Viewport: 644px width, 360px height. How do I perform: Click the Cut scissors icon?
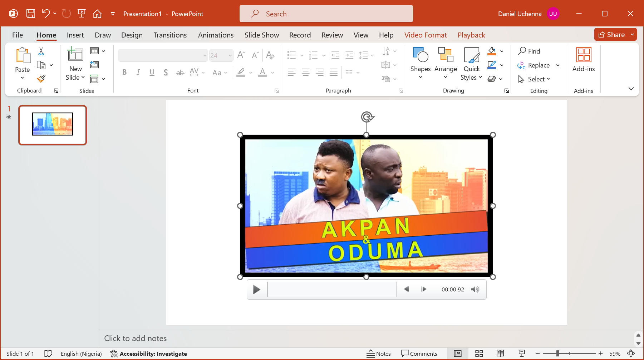[41, 51]
